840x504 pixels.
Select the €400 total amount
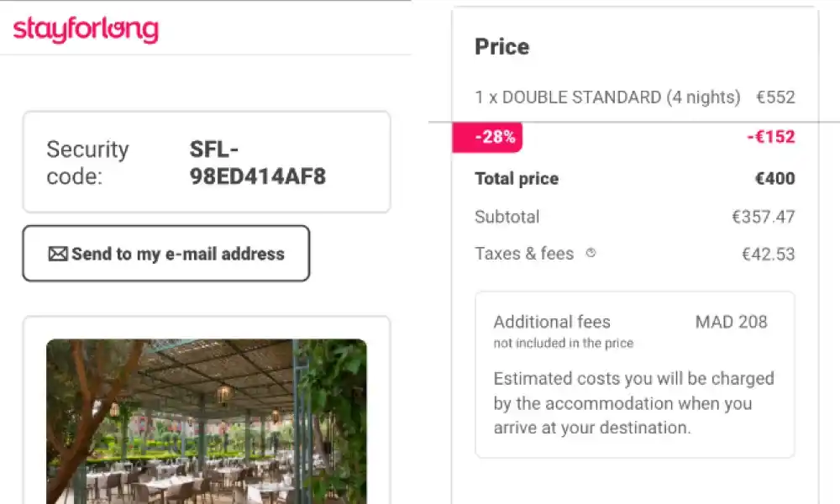tap(774, 178)
